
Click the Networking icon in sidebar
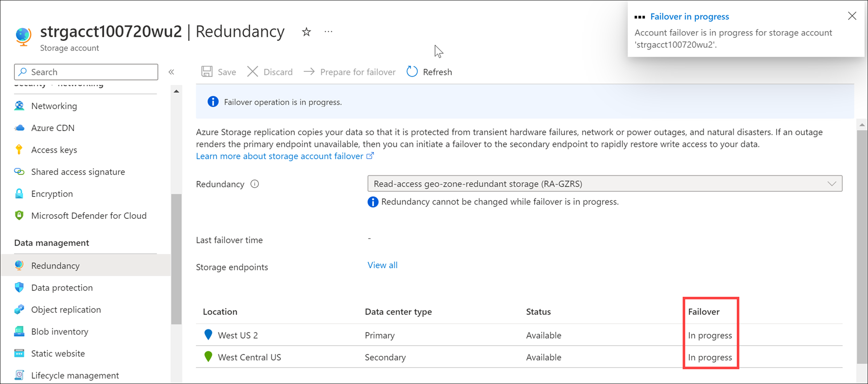click(x=19, y=106)
